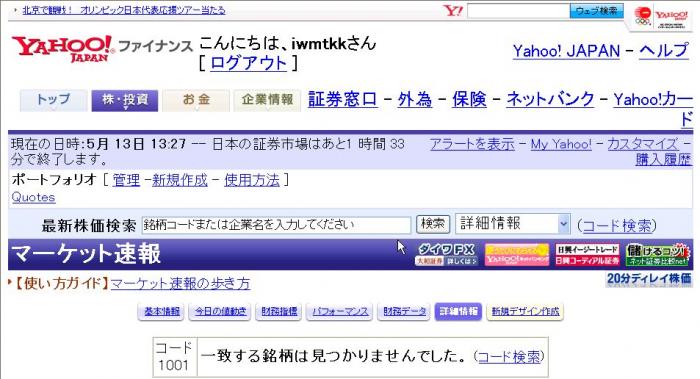Open the マーケット速報の歩き方 guide link

point(180,283)
